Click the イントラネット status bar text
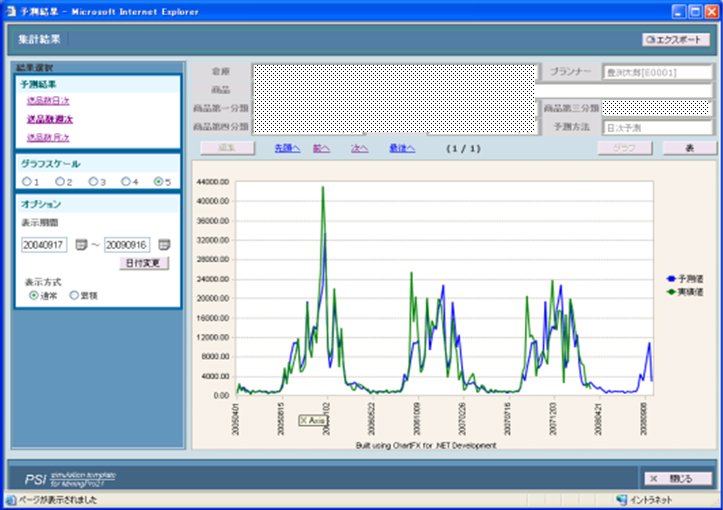This screenshot has height=510, width=723. pyautogui.click(x=651, y=499)
